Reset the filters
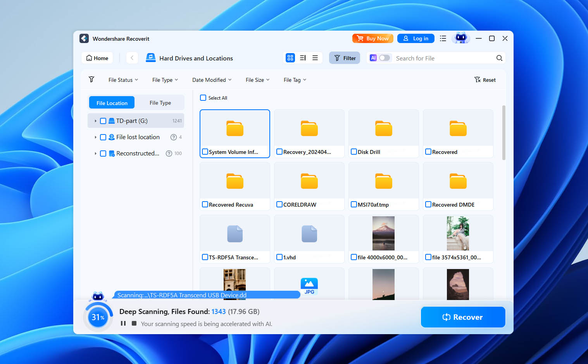This screenshot has height=364, width=588. tap(485, 80)
